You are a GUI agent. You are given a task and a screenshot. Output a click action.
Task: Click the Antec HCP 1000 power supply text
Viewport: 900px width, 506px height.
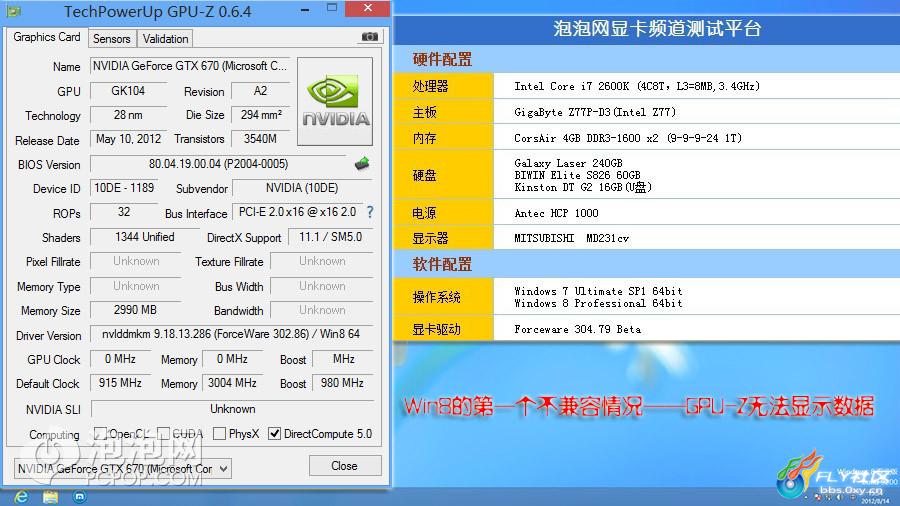556,213
